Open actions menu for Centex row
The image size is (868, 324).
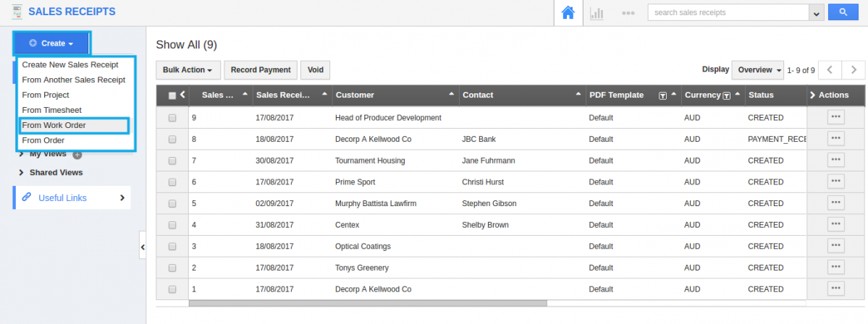[x=836, y=225]
